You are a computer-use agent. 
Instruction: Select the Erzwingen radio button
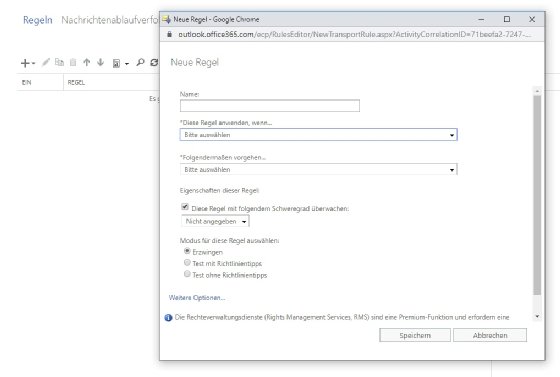click(x=187, y=251)
